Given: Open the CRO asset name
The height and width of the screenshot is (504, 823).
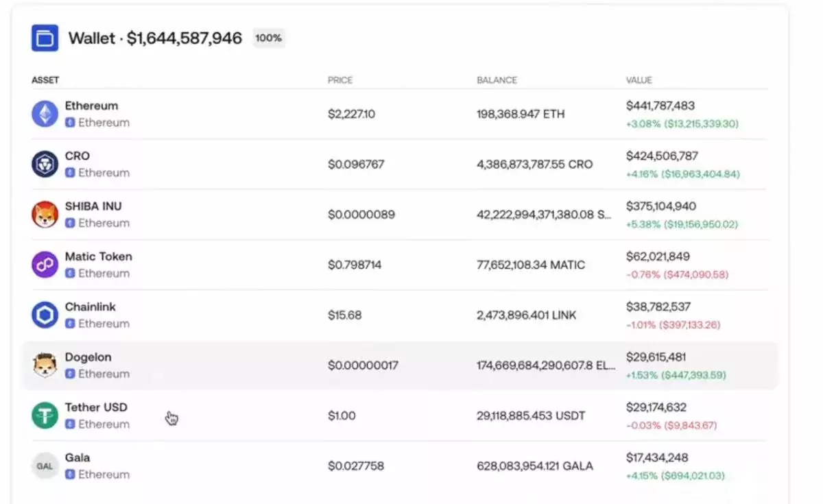Looking at the screenshot, I should click(x=77, y=156).
